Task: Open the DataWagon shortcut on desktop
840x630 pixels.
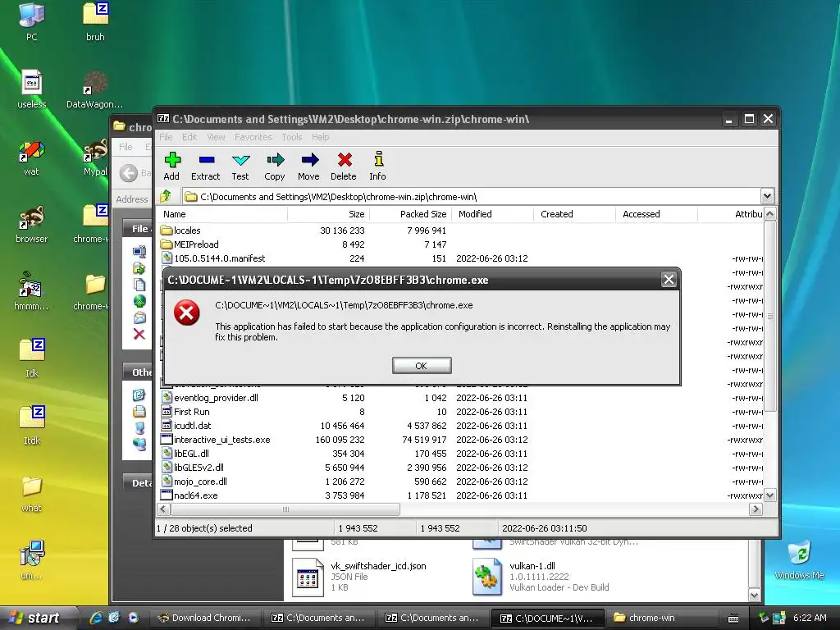Action: click(95, 89)
